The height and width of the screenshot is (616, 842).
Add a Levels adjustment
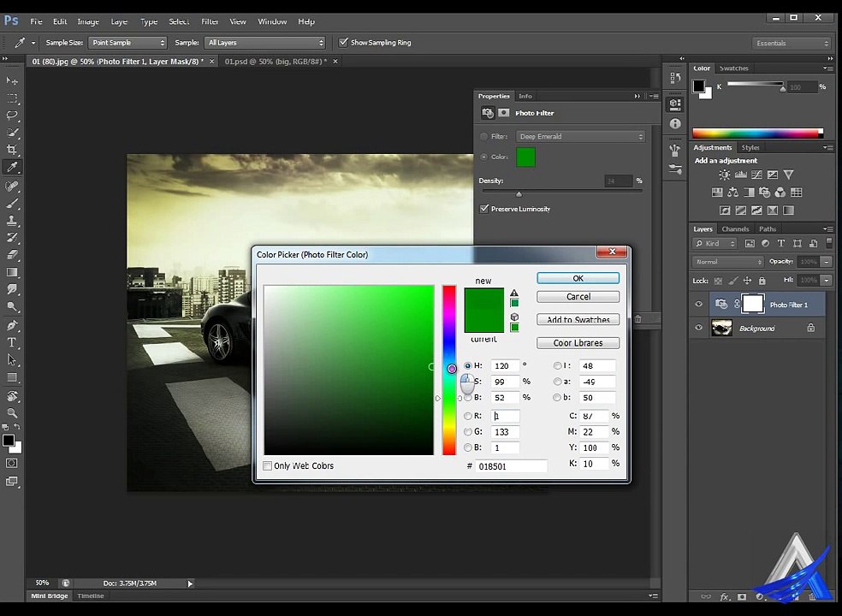[740, 175]
